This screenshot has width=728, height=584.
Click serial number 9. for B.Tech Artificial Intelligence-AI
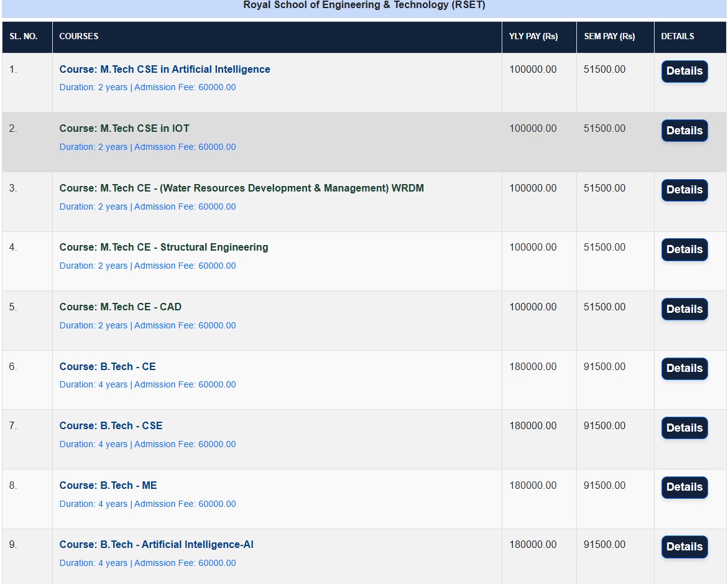13,545
